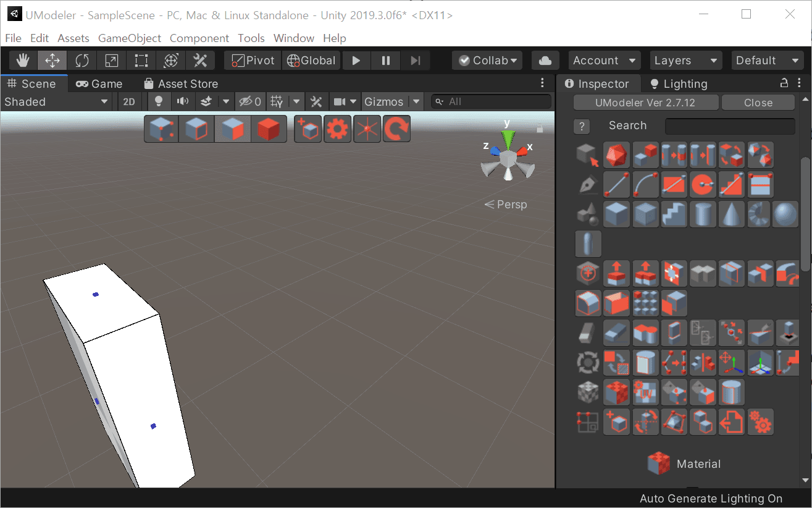Screen dimensions: 812x508
Task: Open the Tools menu
Action: point(251,38)
